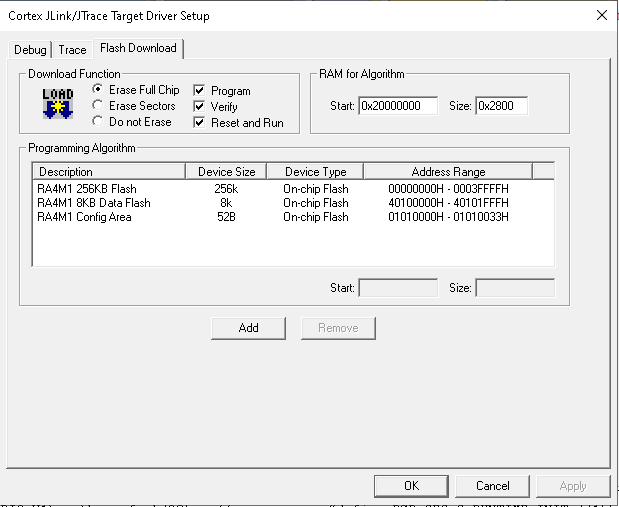Select RA4M1 8KB Data Flash row

pos(293,203)
